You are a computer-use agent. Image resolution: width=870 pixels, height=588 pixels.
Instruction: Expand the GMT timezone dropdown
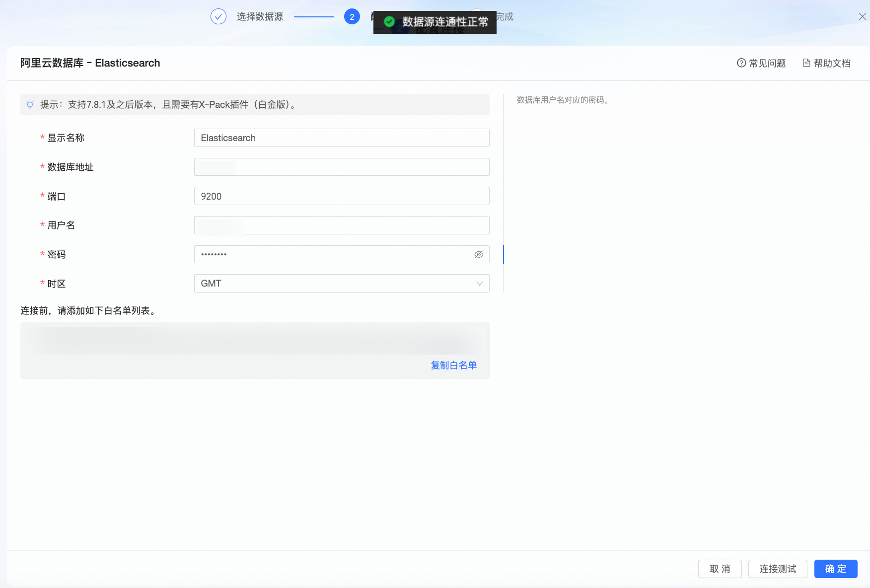tap(342, 284)
